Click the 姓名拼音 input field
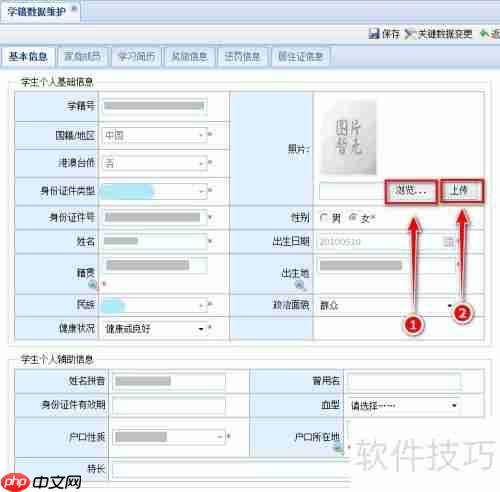 click(x=169, y=381)
